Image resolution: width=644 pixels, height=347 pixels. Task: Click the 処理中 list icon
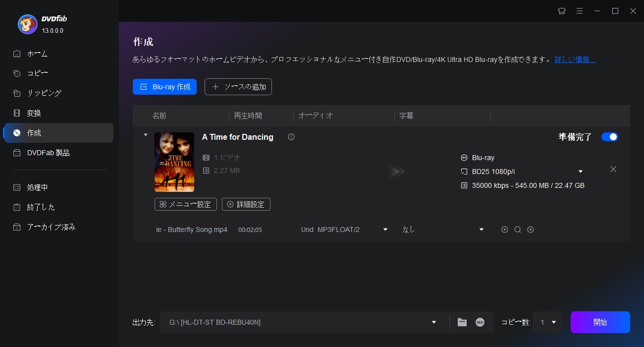(x=17, y=187)
